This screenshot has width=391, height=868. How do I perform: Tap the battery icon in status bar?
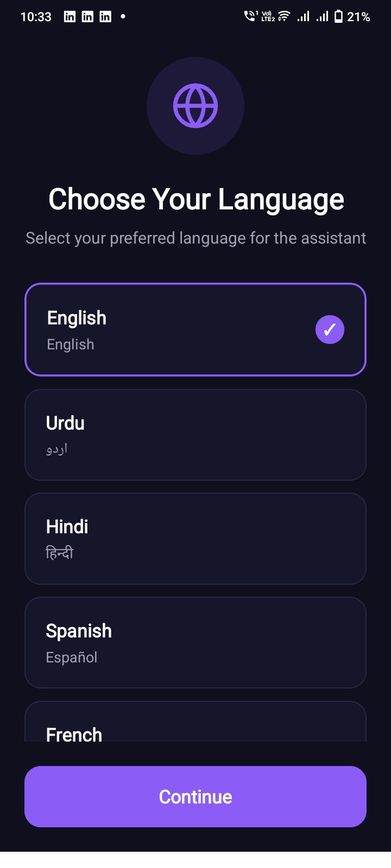[338, 17]
